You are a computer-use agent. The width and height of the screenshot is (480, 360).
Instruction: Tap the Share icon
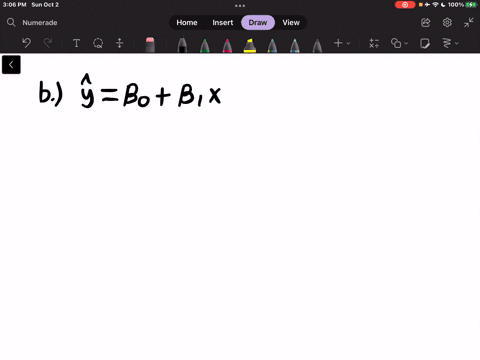(426, 23)
